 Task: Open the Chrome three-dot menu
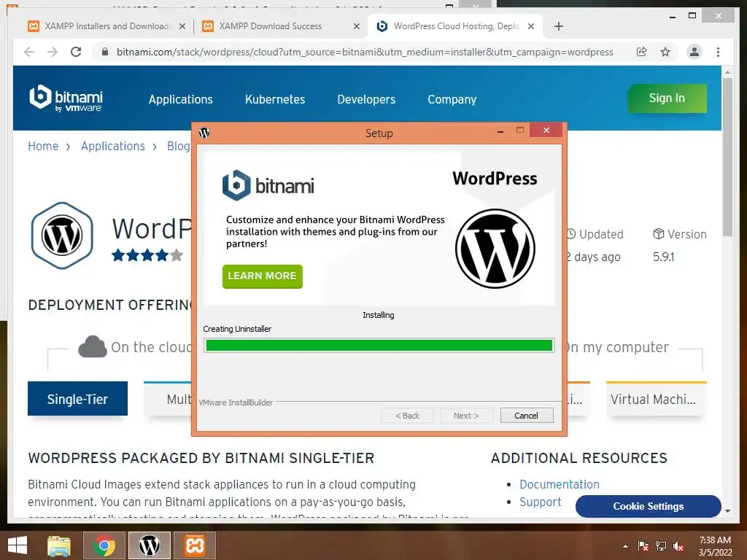[x=718, y=52]
